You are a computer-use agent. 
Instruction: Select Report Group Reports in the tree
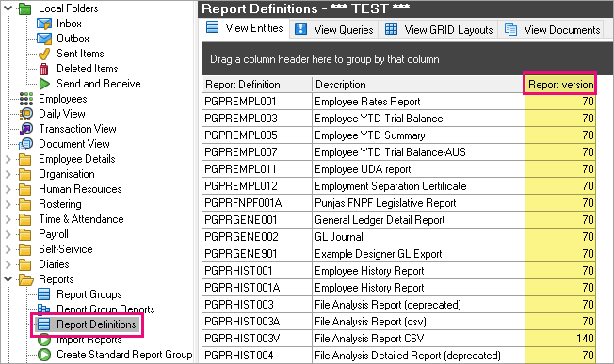point(105,309)
